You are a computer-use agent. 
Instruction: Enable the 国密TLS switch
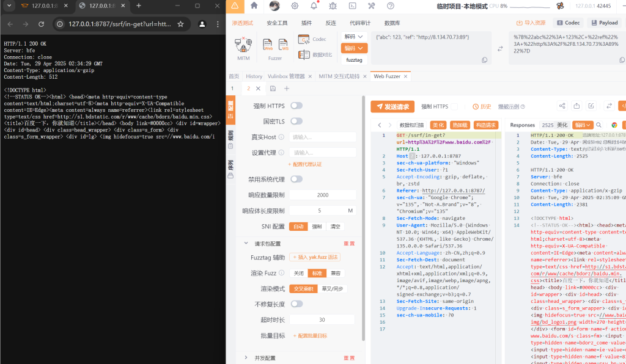(x=296, y=122)
